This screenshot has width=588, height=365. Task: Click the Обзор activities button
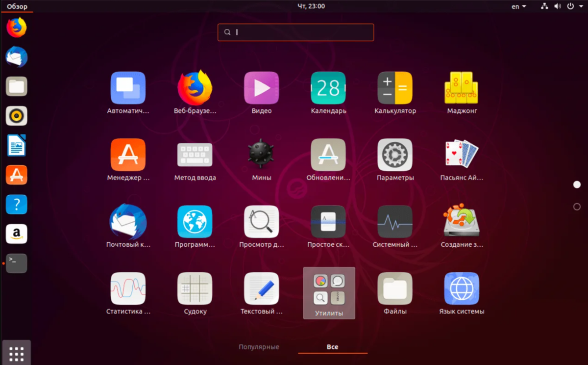pyautogui.click(x=17, y=6)
